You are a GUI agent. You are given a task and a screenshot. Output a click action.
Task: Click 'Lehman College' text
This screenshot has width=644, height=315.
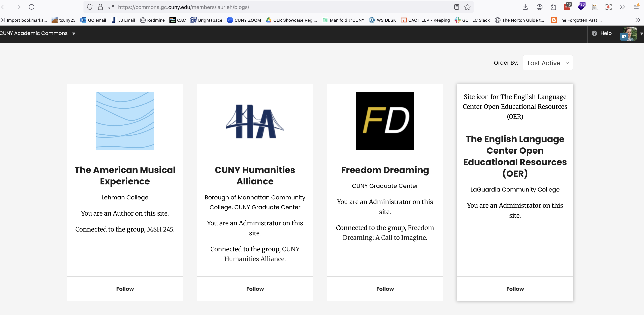pyautogui.click(x=125, y=197)
